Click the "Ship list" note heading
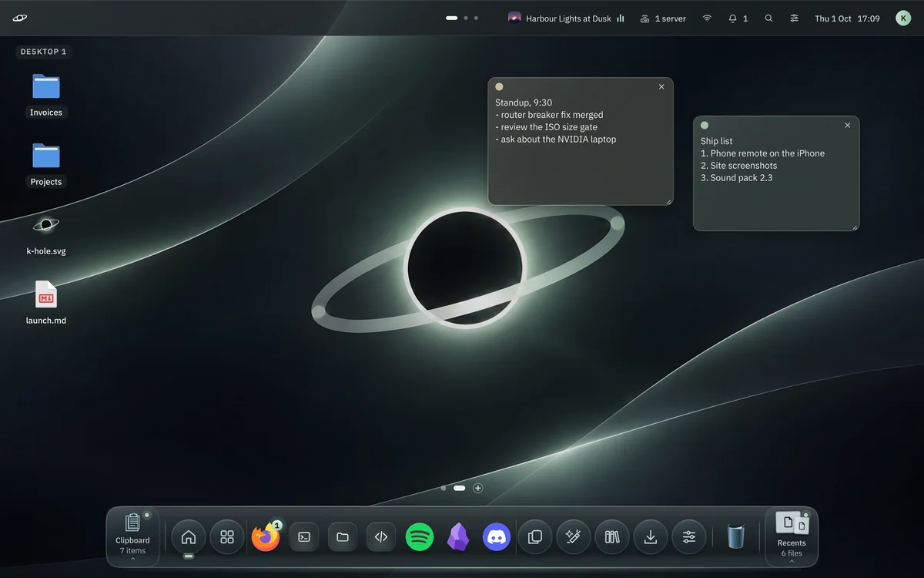This screenshot has width=924, height=578. pyautogui.click(x=717, y=141)
